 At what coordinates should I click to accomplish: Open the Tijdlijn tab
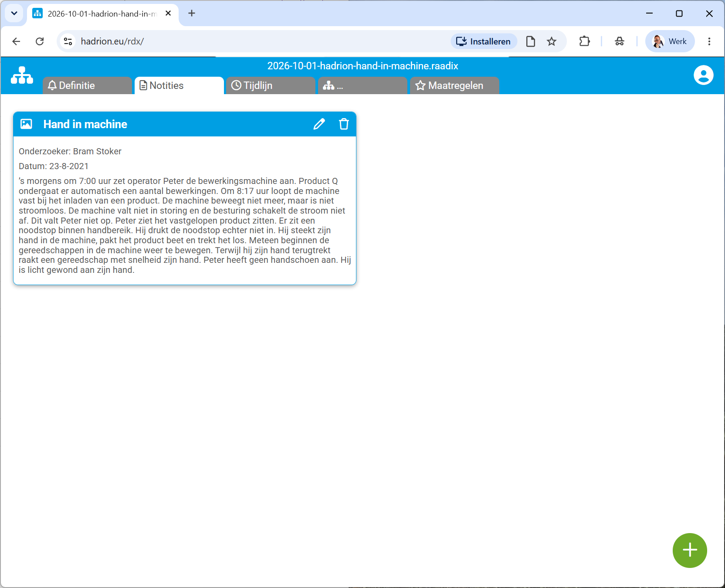tap(271, 85)
